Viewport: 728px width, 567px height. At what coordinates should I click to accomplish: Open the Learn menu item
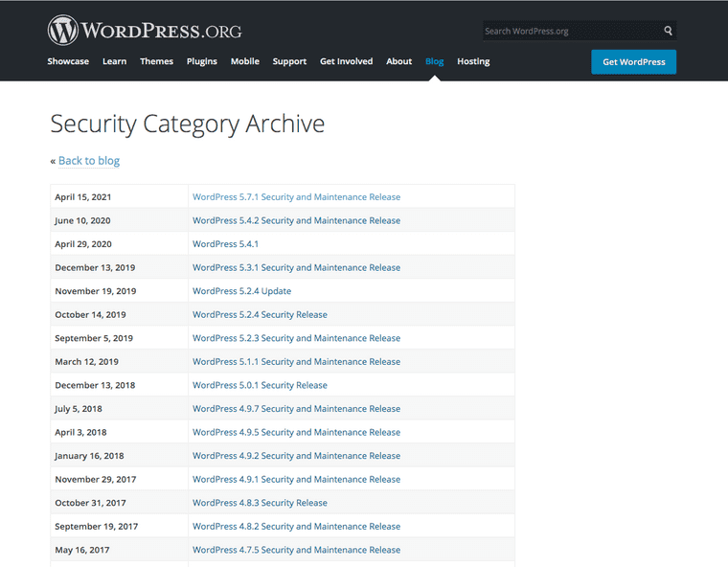pyautogui.click(x=114, y=61)
